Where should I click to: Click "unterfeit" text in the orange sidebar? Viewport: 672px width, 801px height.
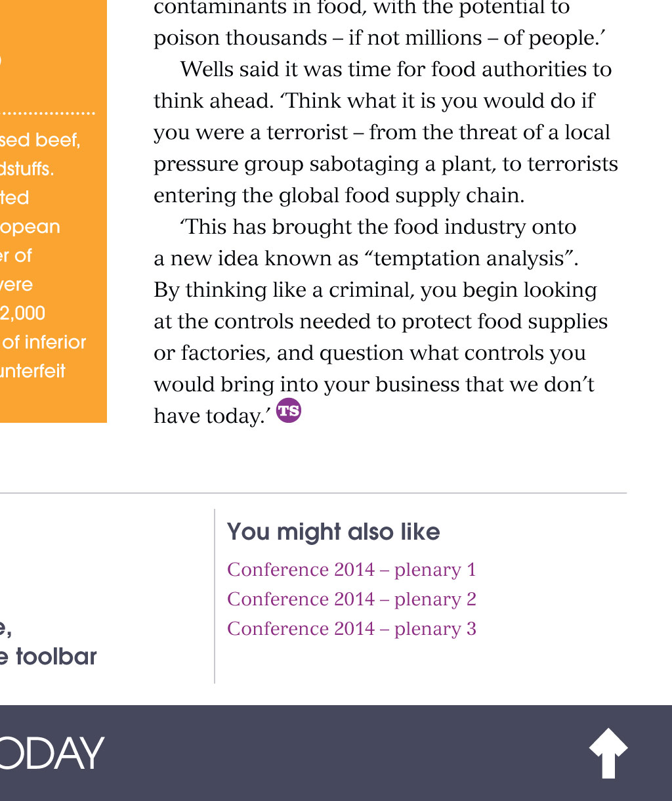pos(33,371)
